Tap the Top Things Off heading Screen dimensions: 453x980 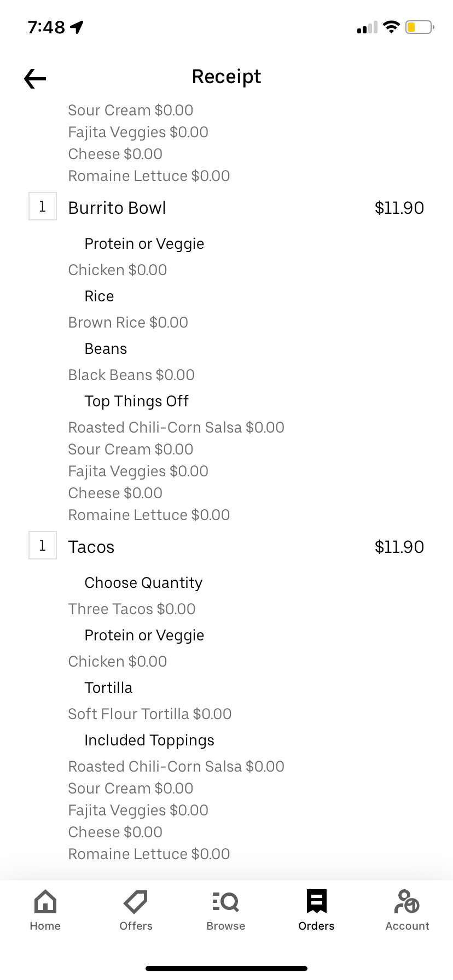pos(136,401)
